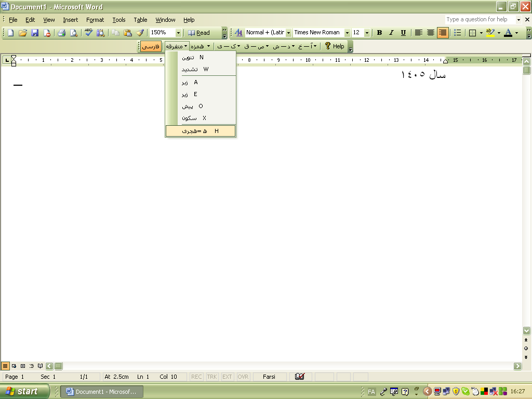Expand the highlight color dropdown arrow

coord(499,33)
